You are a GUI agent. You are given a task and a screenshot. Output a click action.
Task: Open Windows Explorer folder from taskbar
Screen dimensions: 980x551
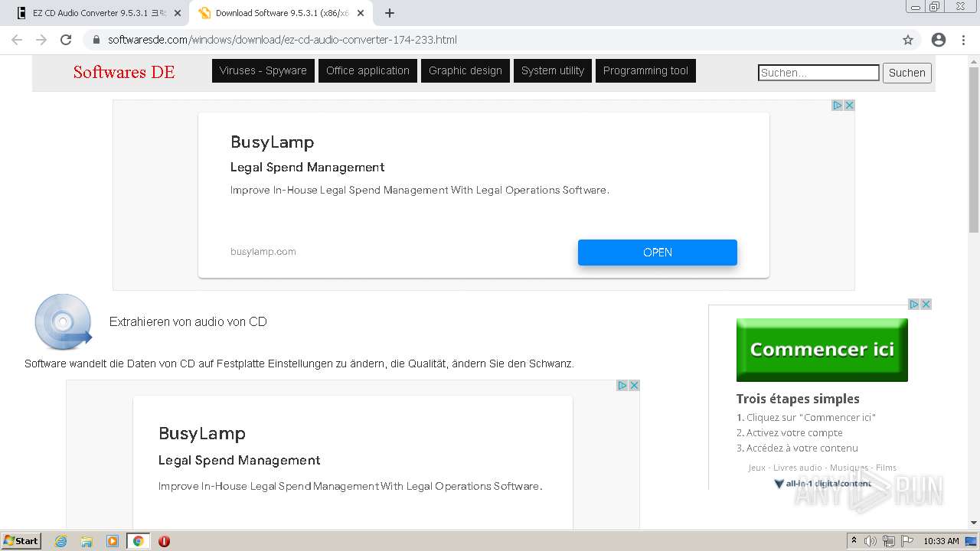(x=87, y=541)
